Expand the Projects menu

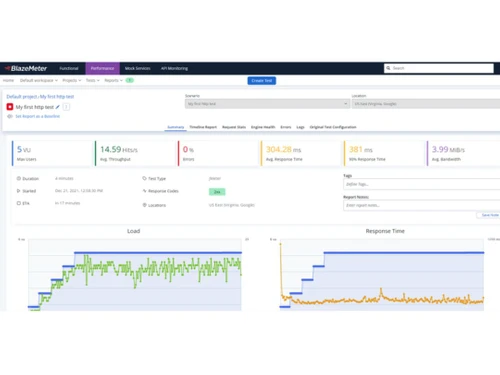click(72, 80)
